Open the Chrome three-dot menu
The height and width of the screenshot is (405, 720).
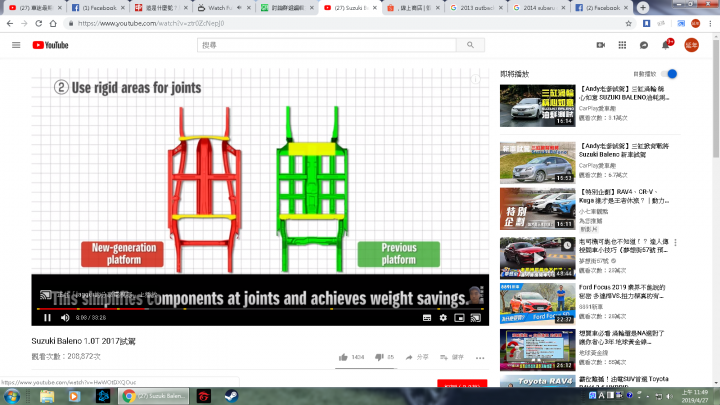(710, 23)
